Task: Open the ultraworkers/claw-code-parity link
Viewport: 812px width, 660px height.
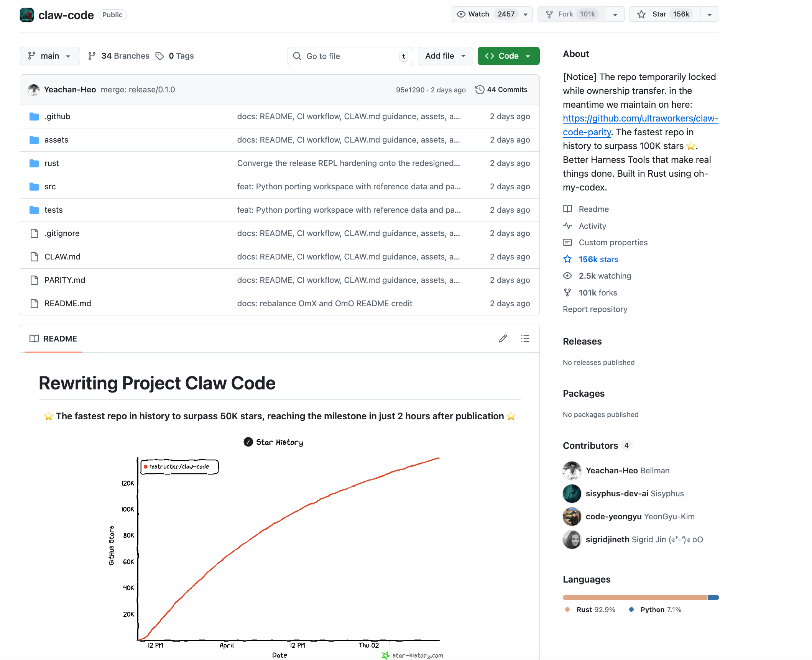Action: pos(640,118)
